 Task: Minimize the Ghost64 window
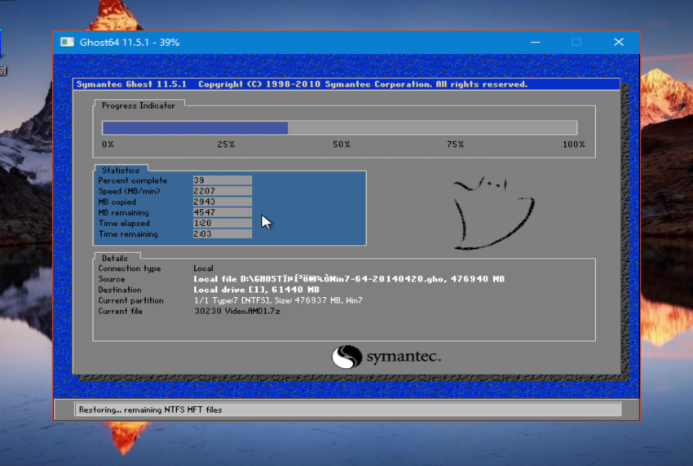[x=535, y=42]
